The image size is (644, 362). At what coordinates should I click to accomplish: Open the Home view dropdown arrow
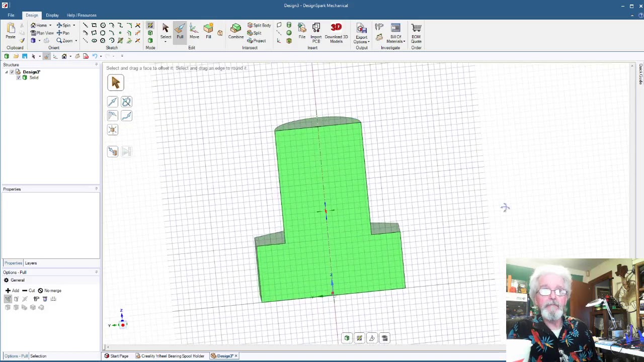(50, 26)
